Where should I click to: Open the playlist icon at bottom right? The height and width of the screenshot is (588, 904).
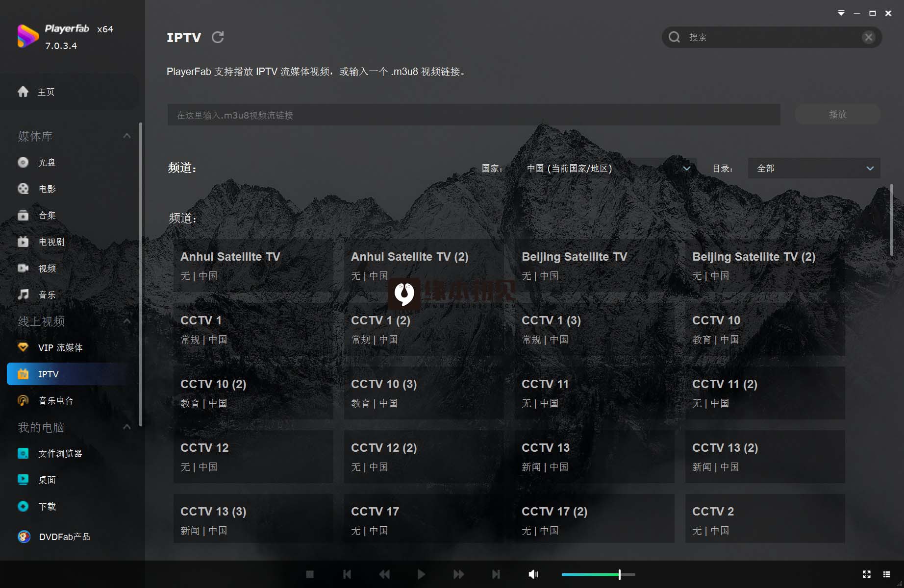[886, 574]
